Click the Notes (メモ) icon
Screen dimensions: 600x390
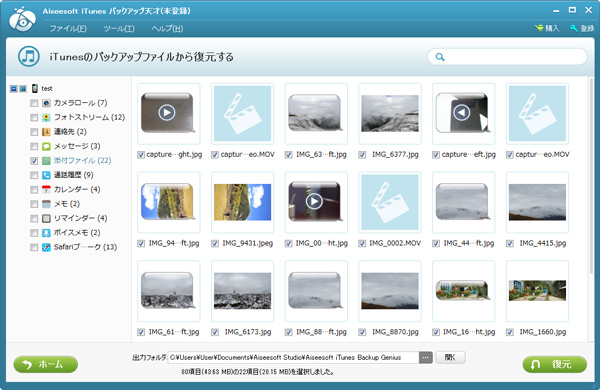[x=46, y=204]
